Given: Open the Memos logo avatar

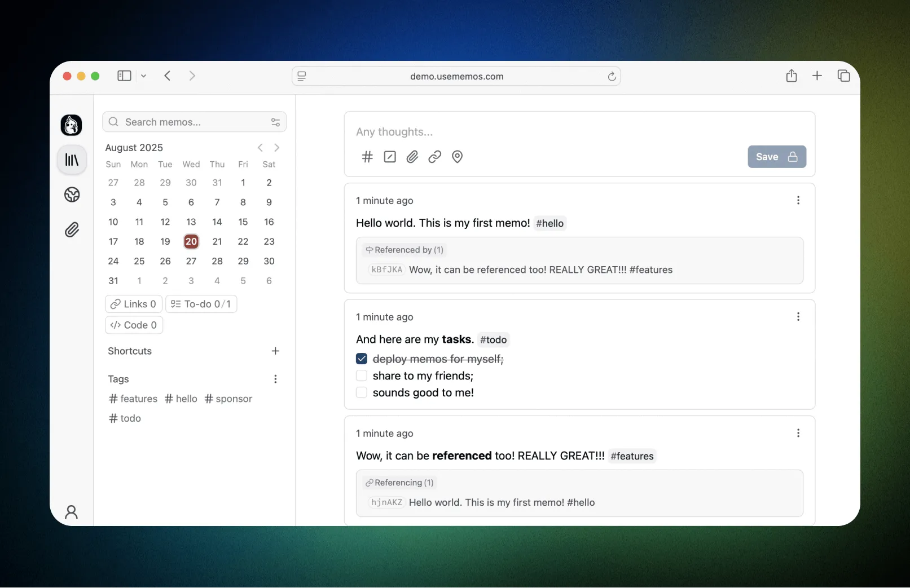Looking at the screenshot, I should (x=71, y=125).
